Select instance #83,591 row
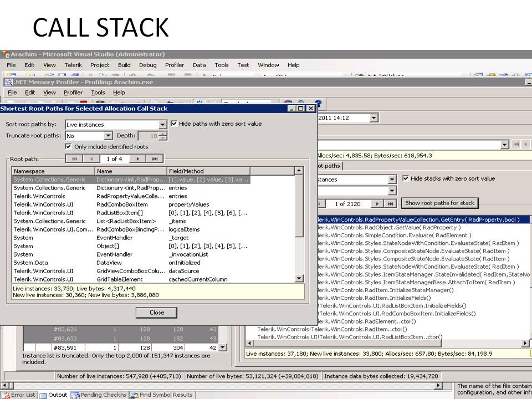The height and width of the screenshot is (399, 532). tap(121, 348)
